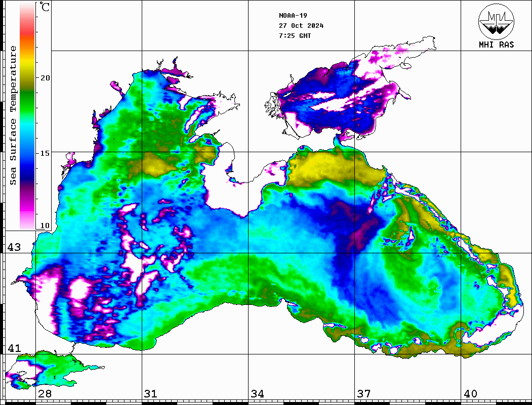This screenshot has width=532, height=405.
Task: Click the date 27 Oct 2024
Action: tap(301, 26)
